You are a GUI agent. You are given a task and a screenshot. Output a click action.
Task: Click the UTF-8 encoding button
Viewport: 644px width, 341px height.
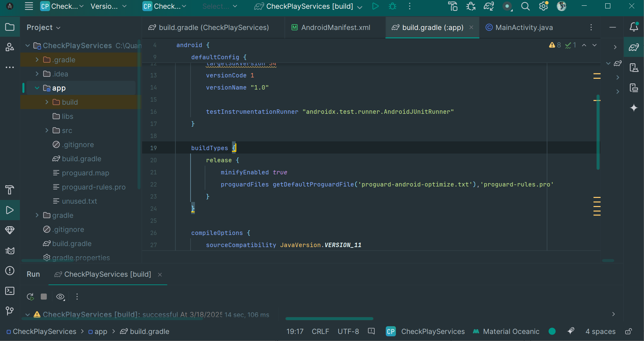point(348,332)
